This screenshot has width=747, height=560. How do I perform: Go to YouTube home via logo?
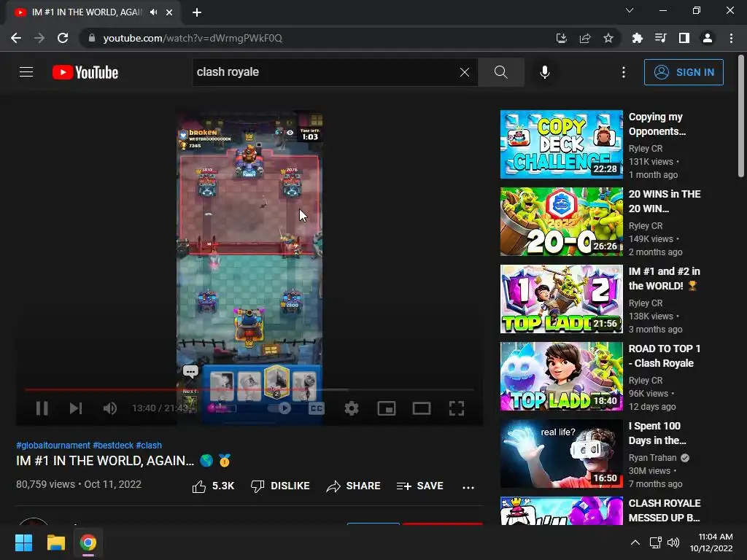point(85,72)
